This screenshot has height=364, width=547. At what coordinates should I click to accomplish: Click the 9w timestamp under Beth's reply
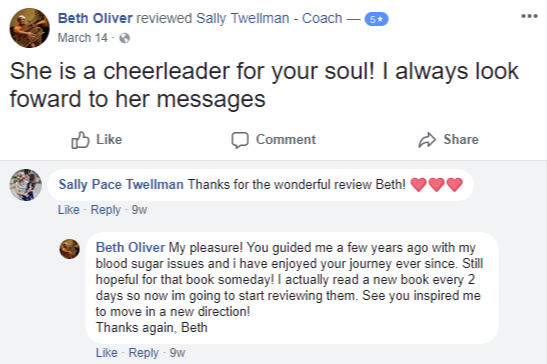coord(177,352)
